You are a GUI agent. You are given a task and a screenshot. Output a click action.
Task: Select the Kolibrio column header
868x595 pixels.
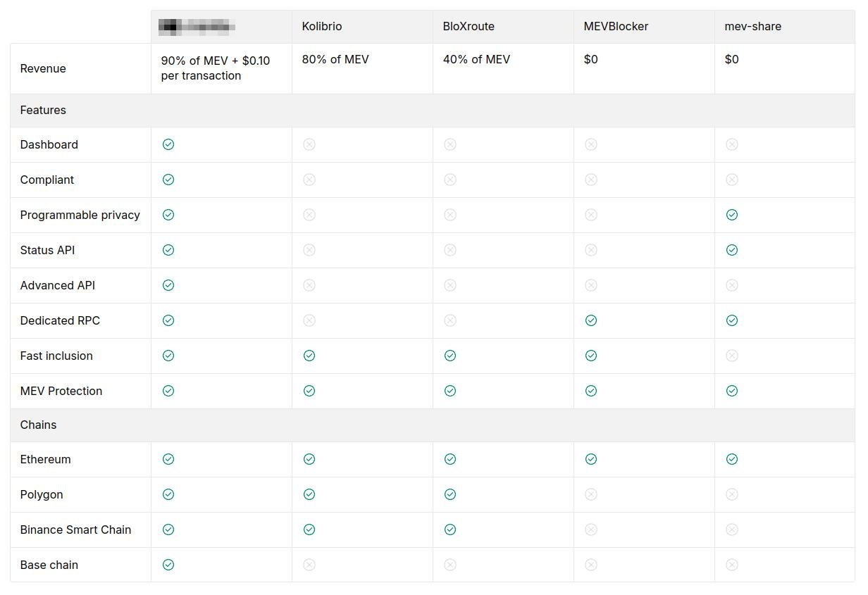[322, 26]
